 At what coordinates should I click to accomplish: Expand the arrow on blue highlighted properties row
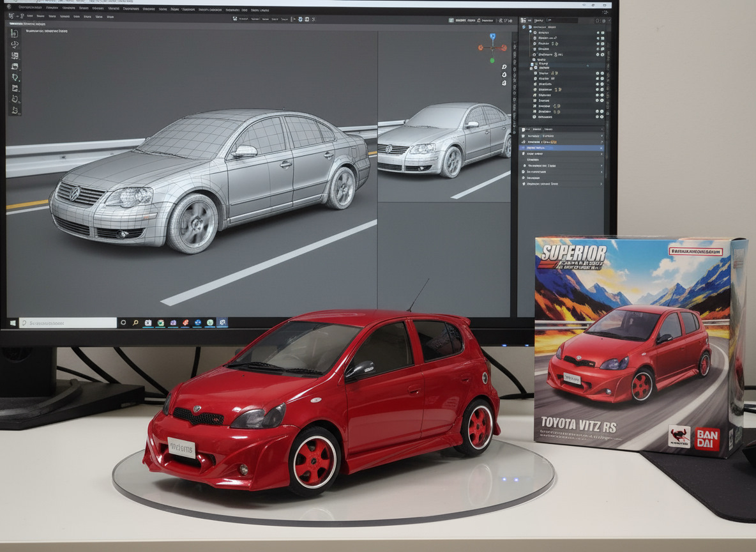click(601, 148)
